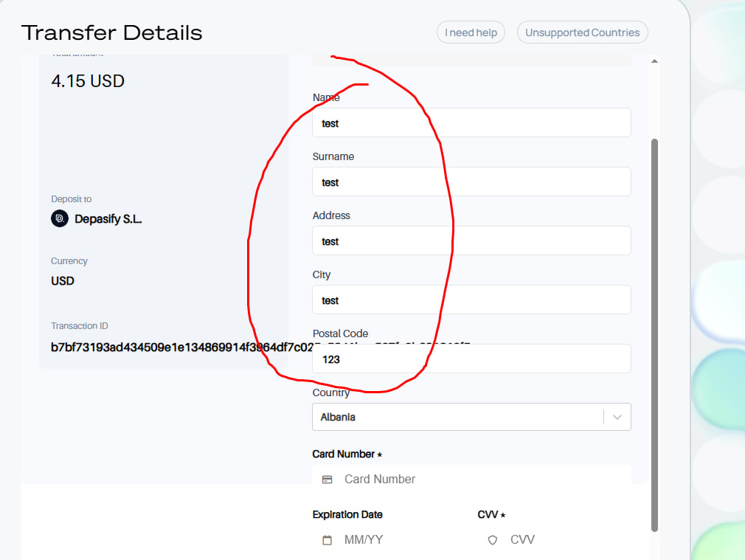The height and width of the screenshot is (560, 745).
Task: Focus the City text field
Action: click(x=471, y=300)
